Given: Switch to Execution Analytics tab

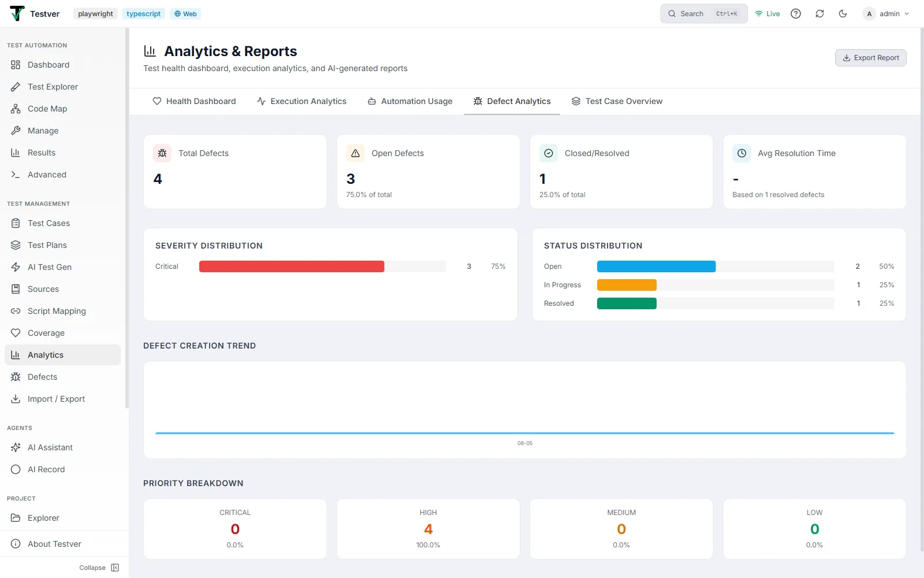Looking at the screenshot, I should coord(301,101).
